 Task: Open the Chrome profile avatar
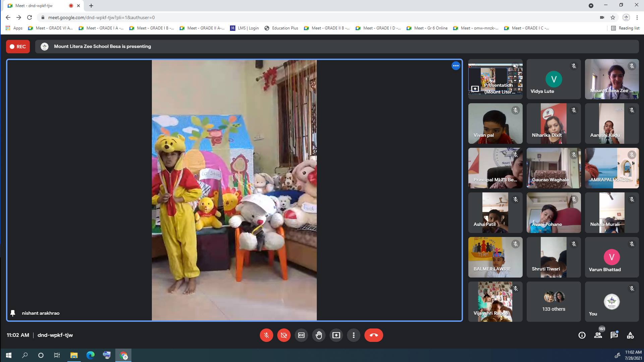(x=626, y=17)
